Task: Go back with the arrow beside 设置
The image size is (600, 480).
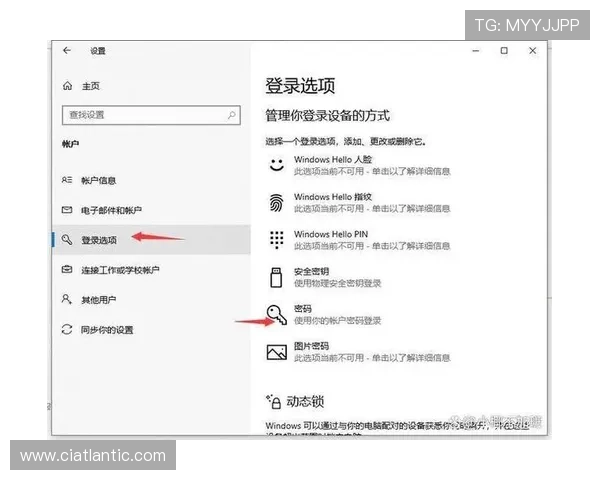Action: pos(67,51)
